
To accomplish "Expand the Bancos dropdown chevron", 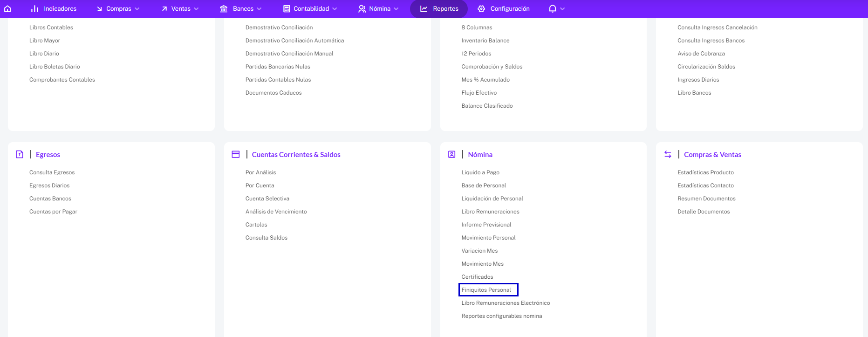I will pos(259,9).
